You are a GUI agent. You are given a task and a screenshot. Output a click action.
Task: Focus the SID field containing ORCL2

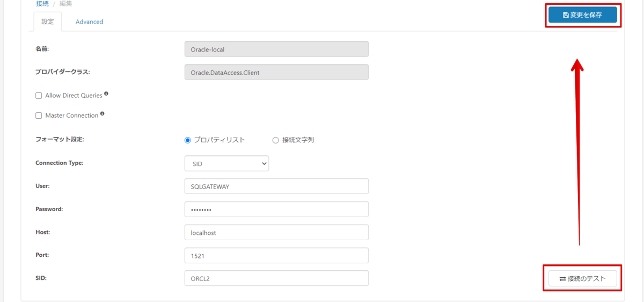tap(276, 278)
